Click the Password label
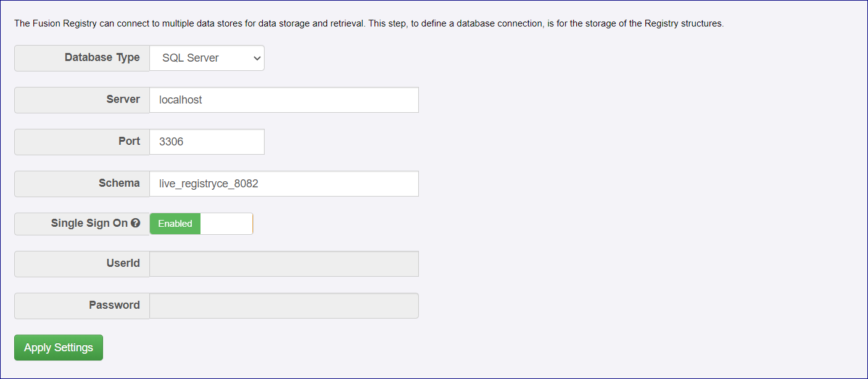This screenshot has width=868, height=379. 114,305
